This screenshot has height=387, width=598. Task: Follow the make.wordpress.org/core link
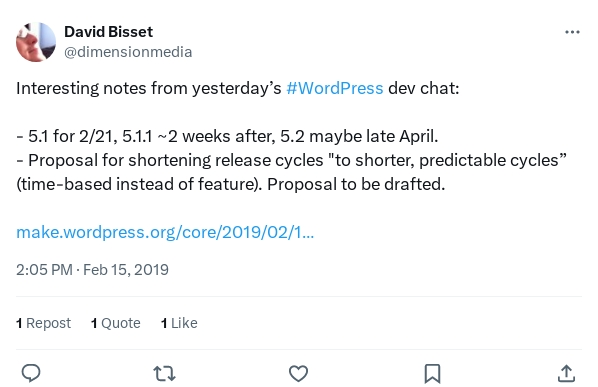[x=165, y=232]
